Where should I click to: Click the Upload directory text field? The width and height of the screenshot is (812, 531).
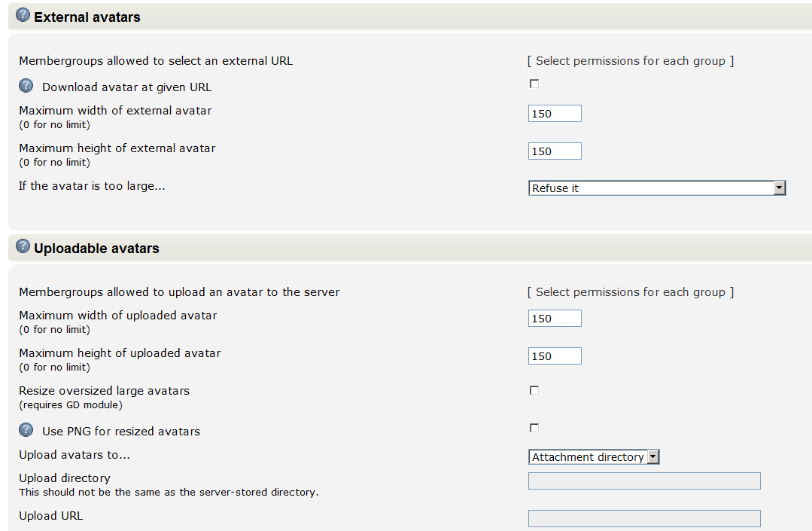point(644,481)
